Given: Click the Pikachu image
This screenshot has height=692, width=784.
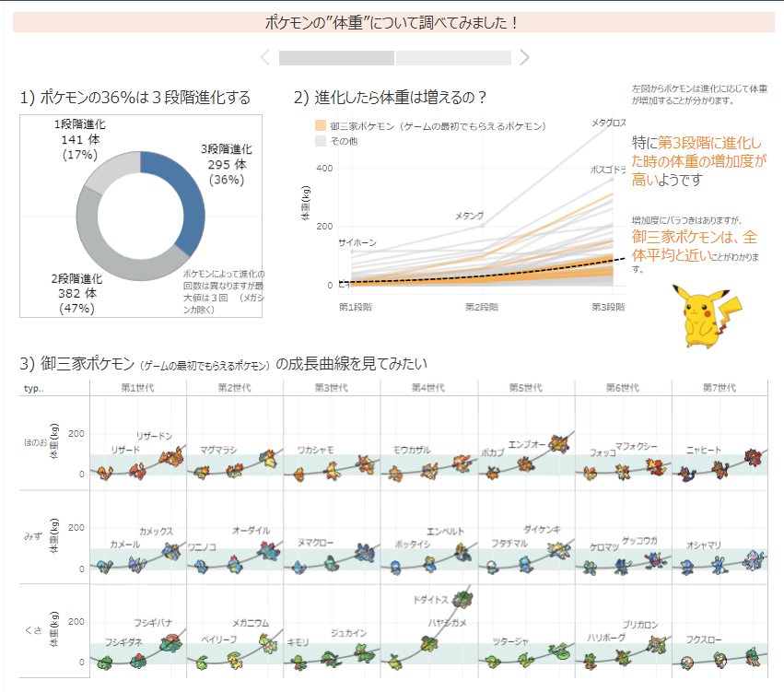Looking at the screenshot, I should click(705, 315).
